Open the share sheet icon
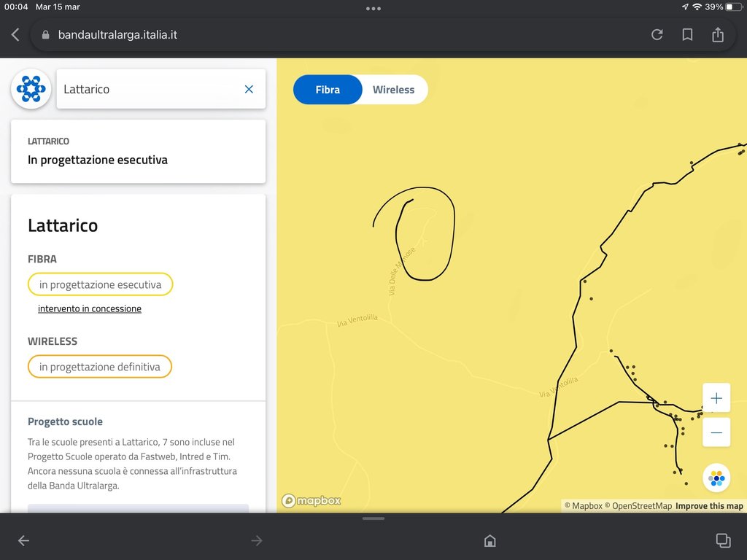 [718, 34]
